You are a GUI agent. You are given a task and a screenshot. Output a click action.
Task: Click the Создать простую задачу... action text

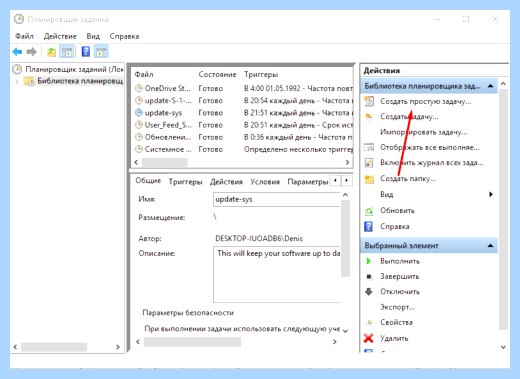coord(426,101)
